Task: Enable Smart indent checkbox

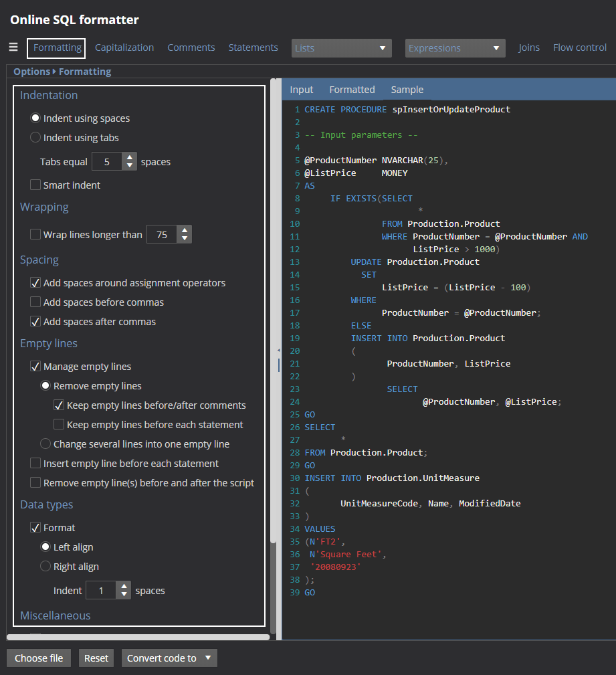Action: 35,185
